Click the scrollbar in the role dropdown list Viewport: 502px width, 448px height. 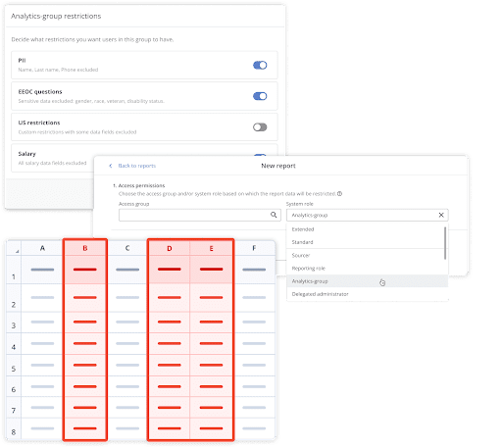click(x=445, y=243)
